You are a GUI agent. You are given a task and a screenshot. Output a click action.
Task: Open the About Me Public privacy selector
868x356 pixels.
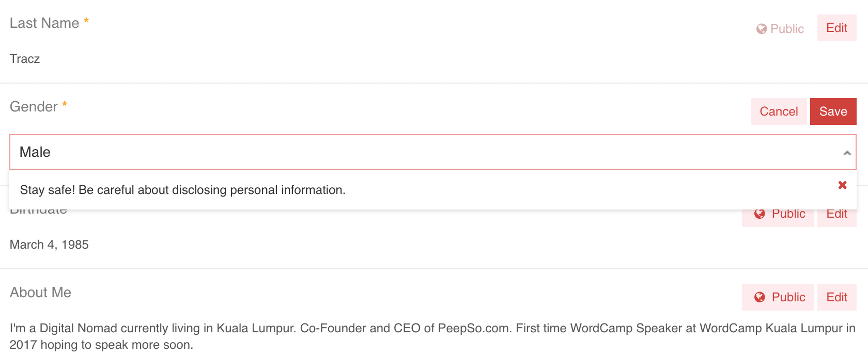pos(778,297)
